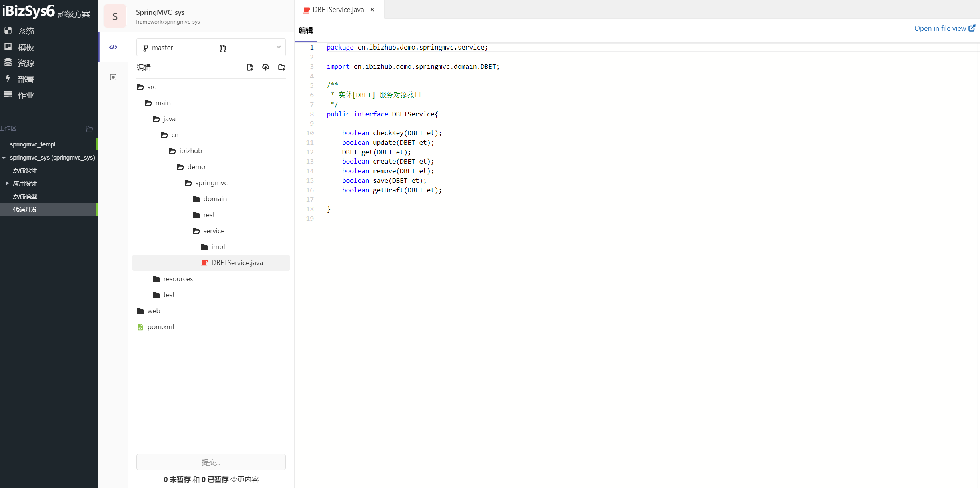Collapse the src folder
This screenshot has width=980, height=488.
[140, 87]
